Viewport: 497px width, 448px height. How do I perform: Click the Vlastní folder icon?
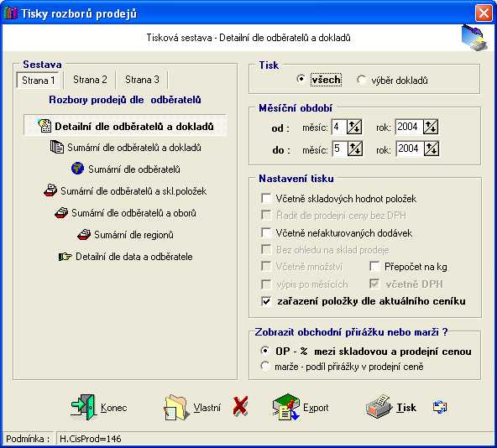tap(176, 408)
